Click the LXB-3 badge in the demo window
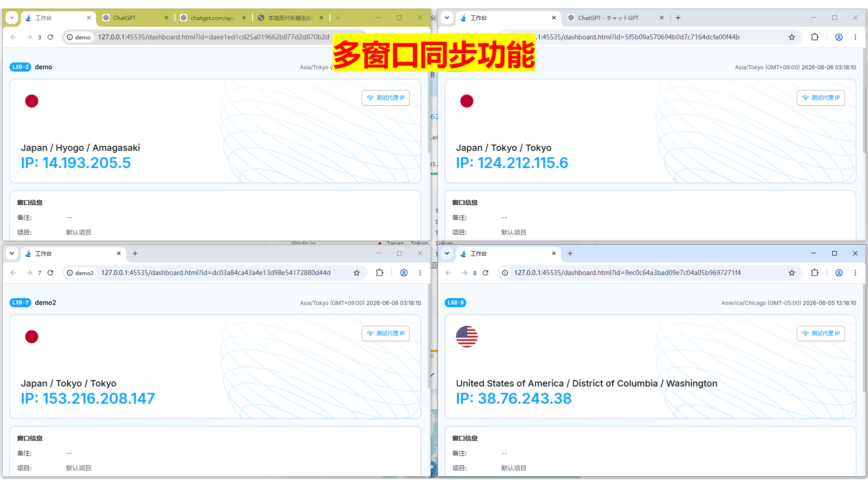Screen dimensions: 868x488 point(20,67)
